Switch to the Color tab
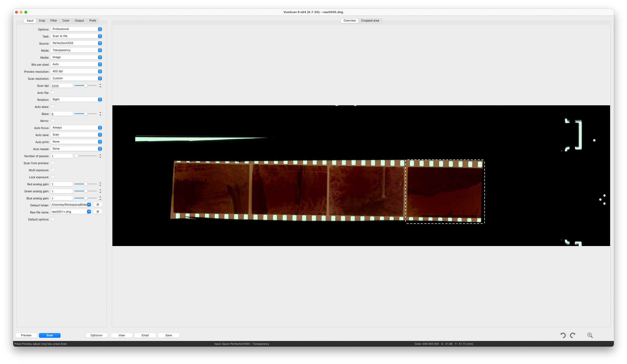The height and width of the screenshot is (364, 627). pos(66,20)
